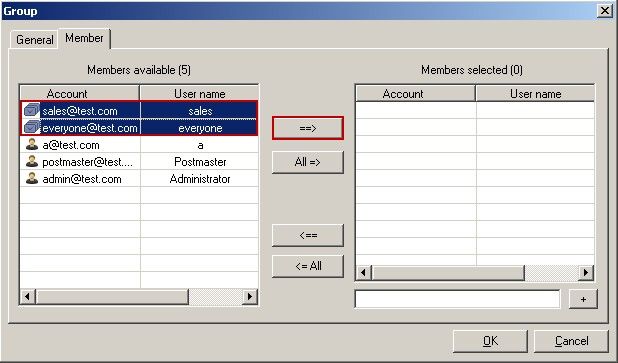Select the Member tab

[x=84, y=38]
